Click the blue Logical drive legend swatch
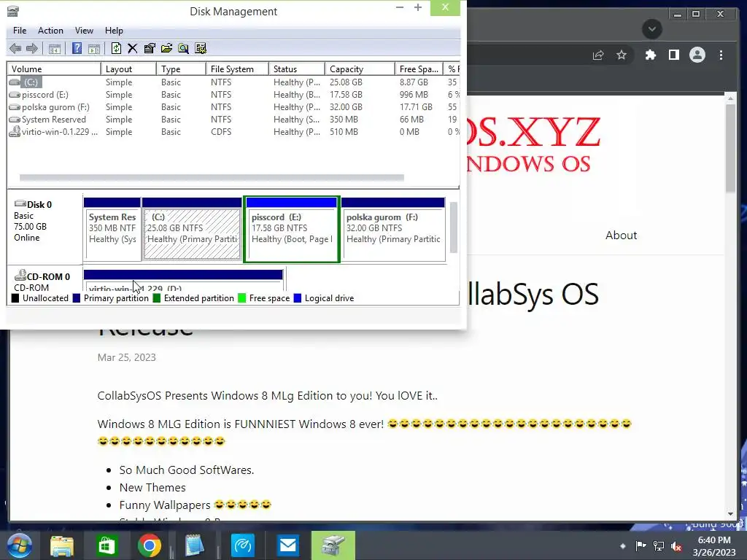Viewport: 747px width, 560px height. click(298, 298)
